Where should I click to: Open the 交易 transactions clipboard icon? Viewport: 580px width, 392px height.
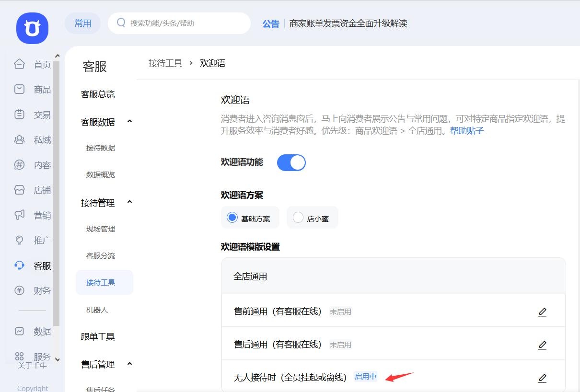click(x=19, y=115)
